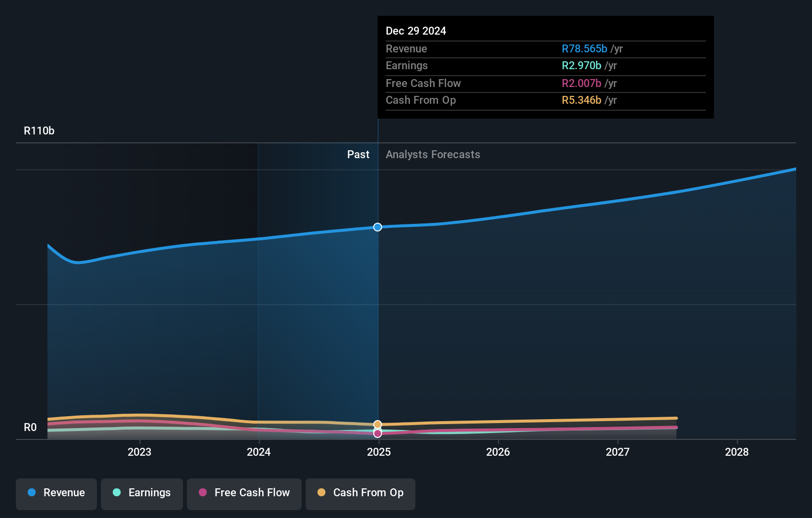Switch to the Analysts Forecasts section

point(433,154)
